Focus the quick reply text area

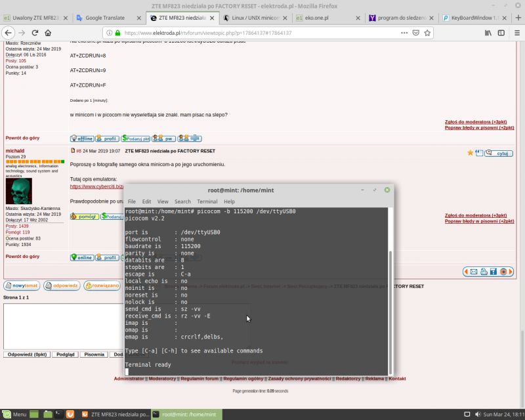64,326
